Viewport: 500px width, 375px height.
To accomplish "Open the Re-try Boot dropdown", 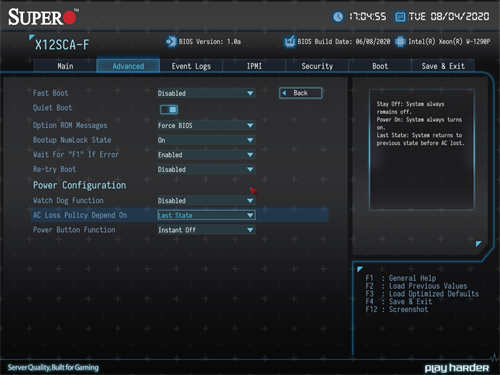I will coord(206,169).
